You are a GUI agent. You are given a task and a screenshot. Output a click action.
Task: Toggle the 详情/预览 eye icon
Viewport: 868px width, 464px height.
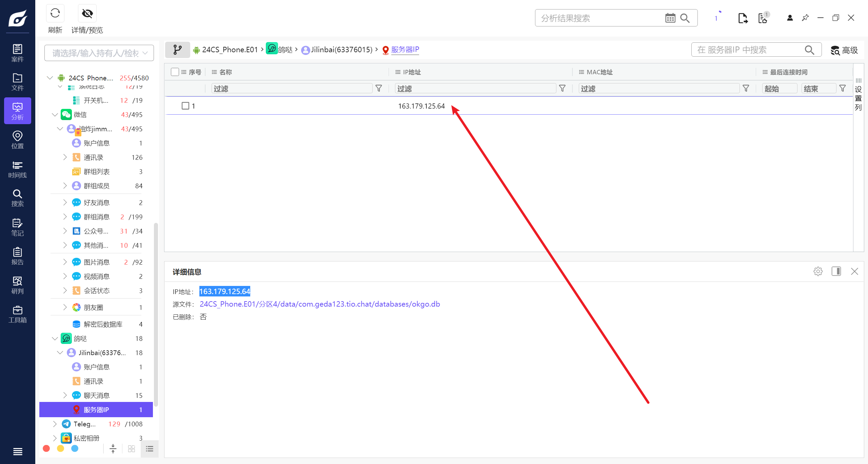pos(87,14)
